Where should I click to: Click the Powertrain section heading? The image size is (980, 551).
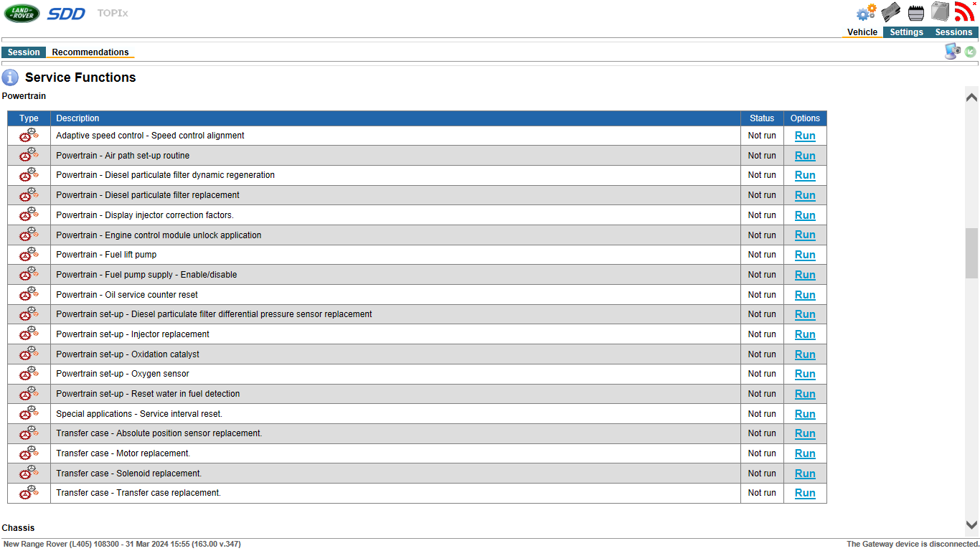click(x=24, y=95)
